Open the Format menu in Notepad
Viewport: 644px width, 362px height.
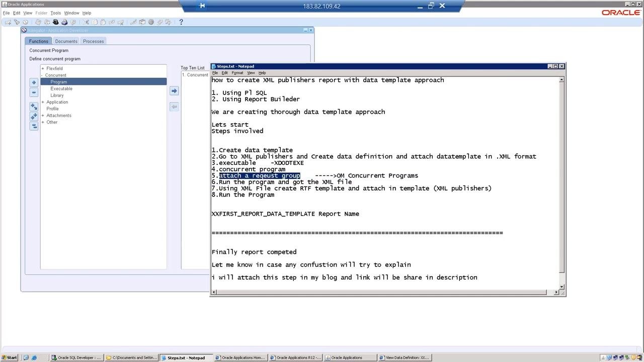[x=237, y=73]
